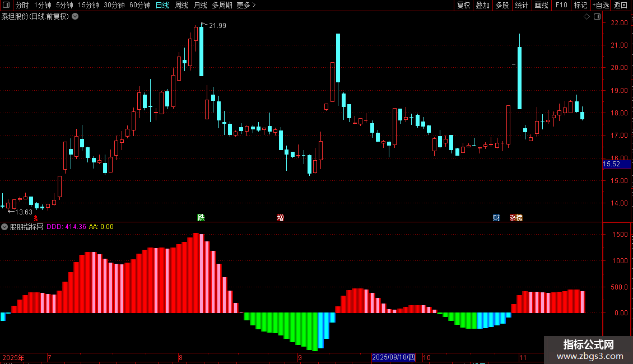This screenshot has width=633, height=364.
Task: Select the 30分钟 period tab
Action: coord(114,5)
